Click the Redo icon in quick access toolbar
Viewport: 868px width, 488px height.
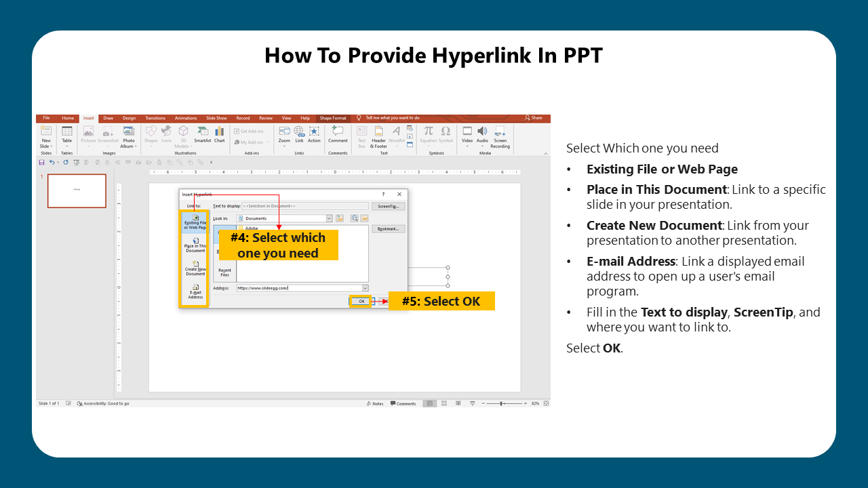(x=66, y=163)
